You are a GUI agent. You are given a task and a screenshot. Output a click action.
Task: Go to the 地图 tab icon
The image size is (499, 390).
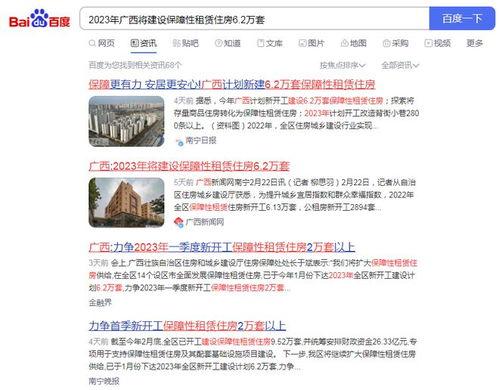(344, 43)
